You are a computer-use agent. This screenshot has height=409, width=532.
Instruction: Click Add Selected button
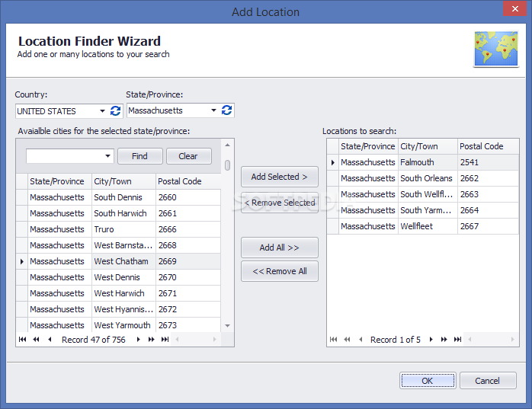[x=279, y=177]
